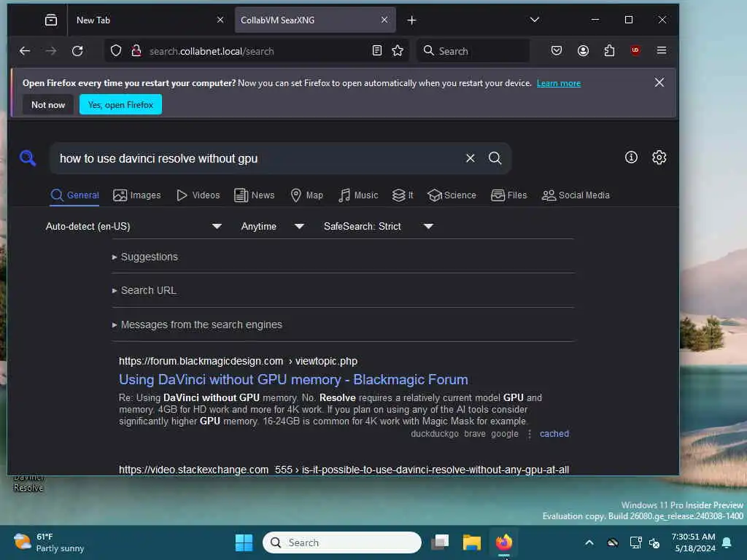Select the It search category
Screen dimensions: 747x560
click(403, 195)
